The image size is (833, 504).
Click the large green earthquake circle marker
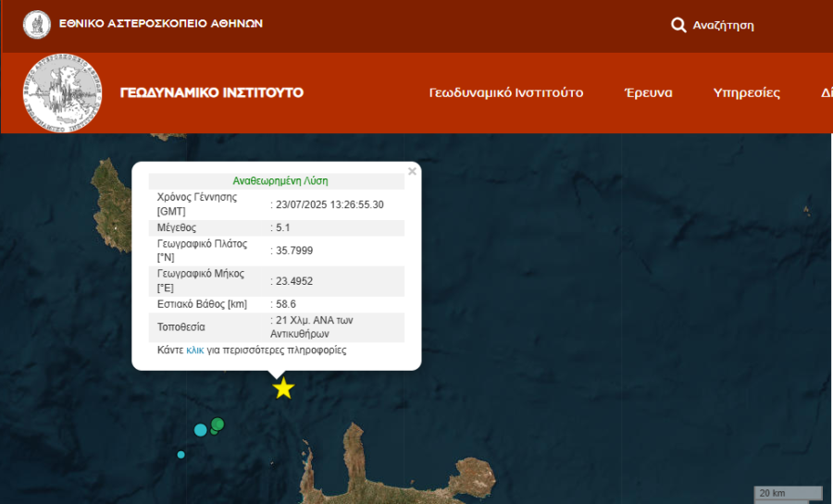[218, 424]
